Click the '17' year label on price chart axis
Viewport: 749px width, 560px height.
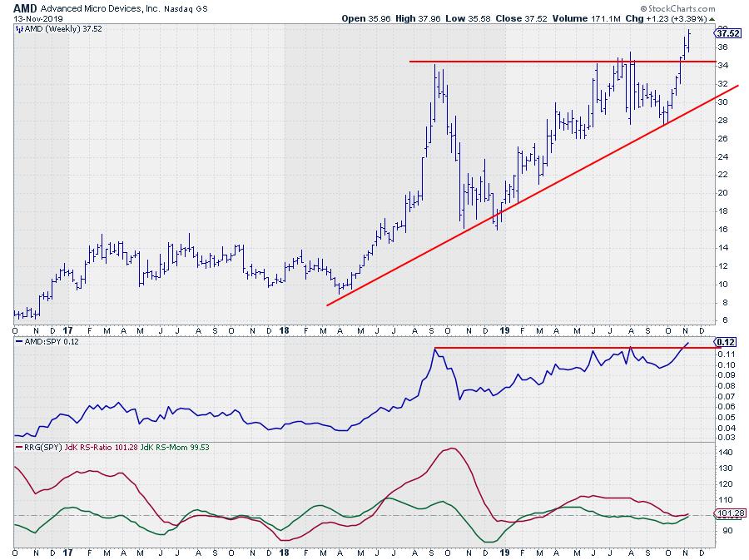tap(68, 330)
